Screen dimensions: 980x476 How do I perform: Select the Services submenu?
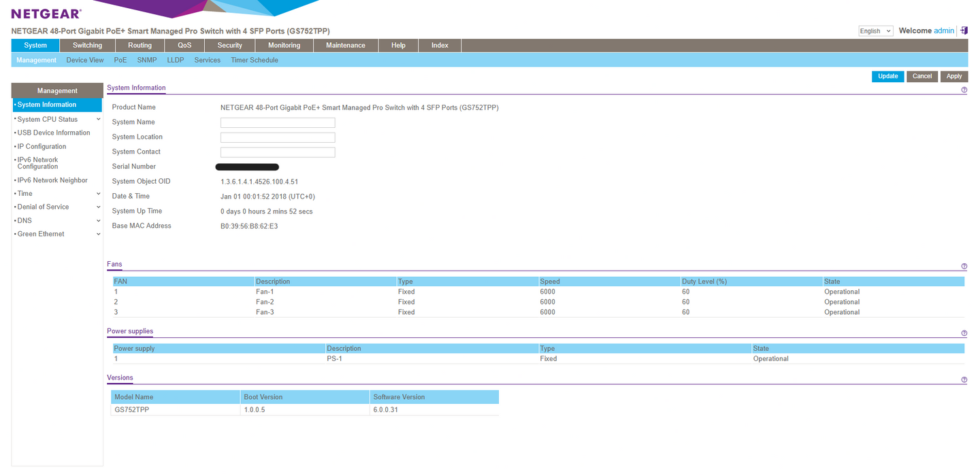click(x=208, y=60)
